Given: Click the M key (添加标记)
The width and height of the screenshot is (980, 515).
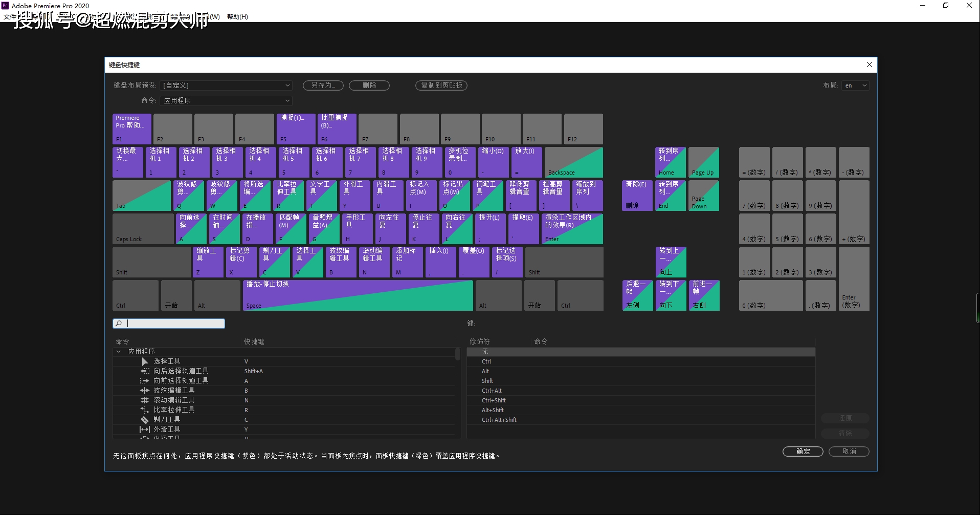Looking at the screenshot, I should (x=408, y=262).
